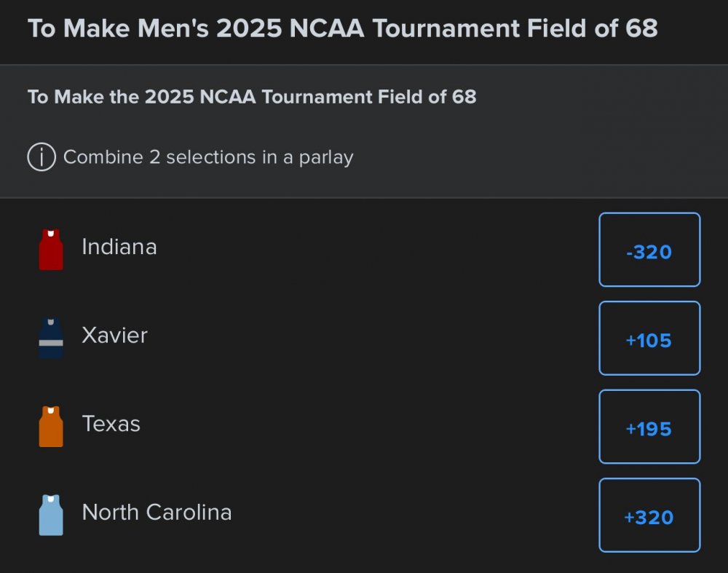Add Indiana's odds to the bet slip
This screenshot has height=573, width=728.
(x=649, y=250)
